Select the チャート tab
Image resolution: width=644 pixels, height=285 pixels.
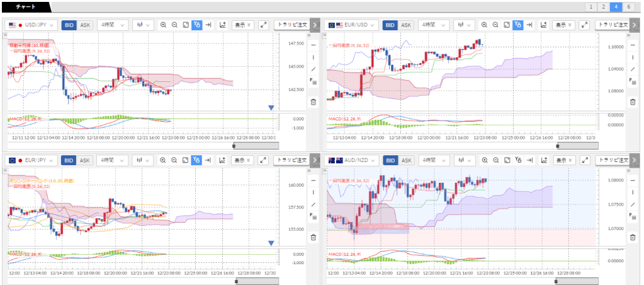[25, 7]
